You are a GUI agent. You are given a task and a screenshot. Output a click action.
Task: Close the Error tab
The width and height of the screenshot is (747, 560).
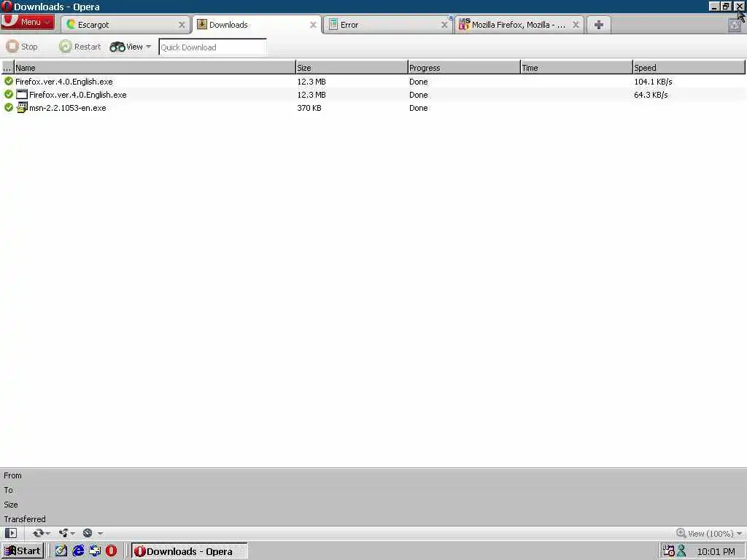(x=444, y=25)
